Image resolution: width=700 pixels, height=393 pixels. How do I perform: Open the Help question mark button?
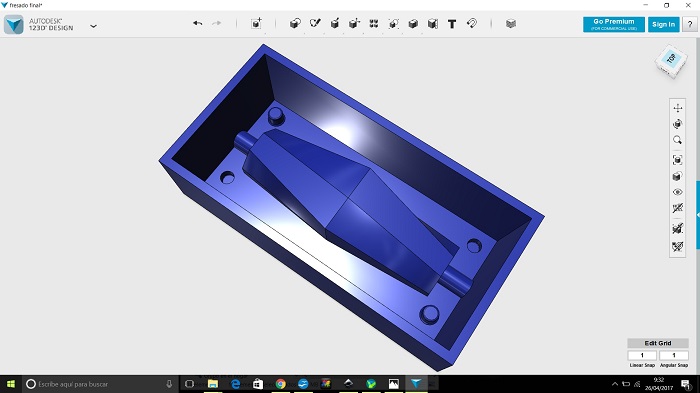690,25
